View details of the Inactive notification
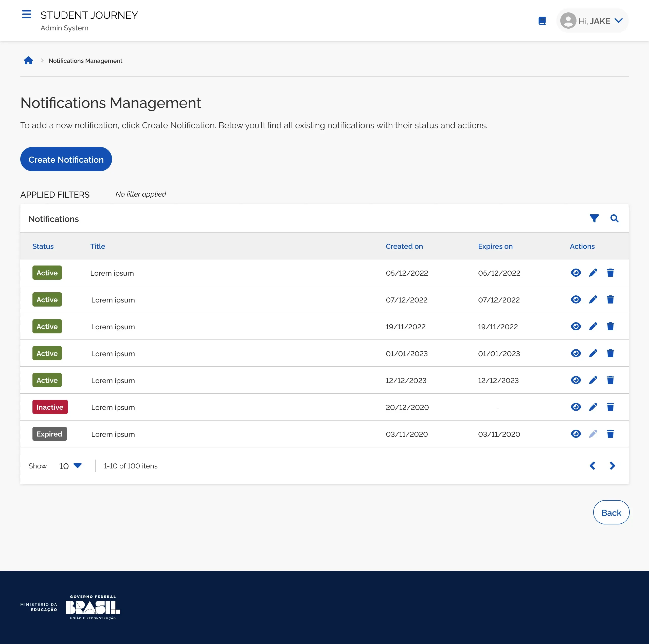The height and width of the screenshot is (644, 649). point(576,407)
